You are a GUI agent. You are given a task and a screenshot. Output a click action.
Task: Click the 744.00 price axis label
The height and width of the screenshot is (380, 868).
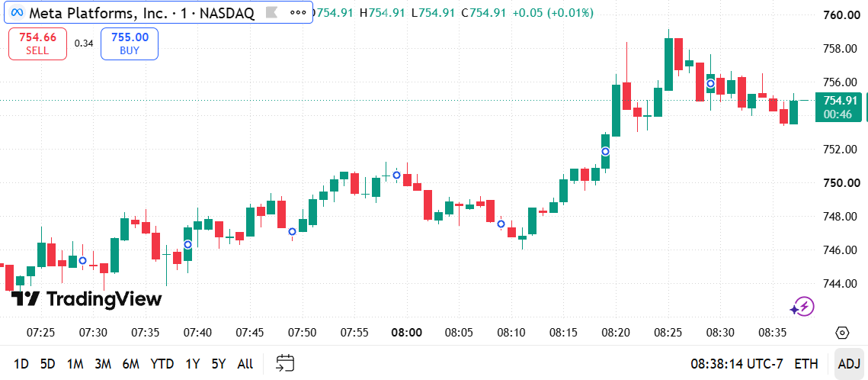click(840, 284)
